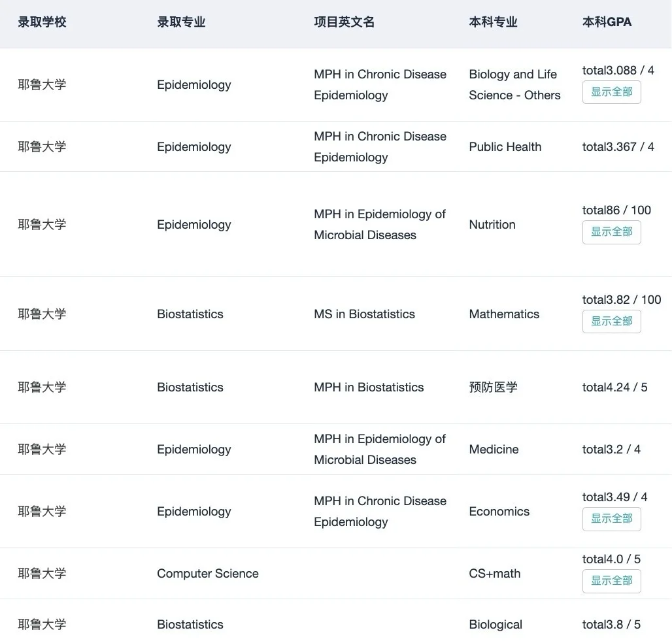
Task: Click 显示全部 button under total86 / 100
Action: 612,232
